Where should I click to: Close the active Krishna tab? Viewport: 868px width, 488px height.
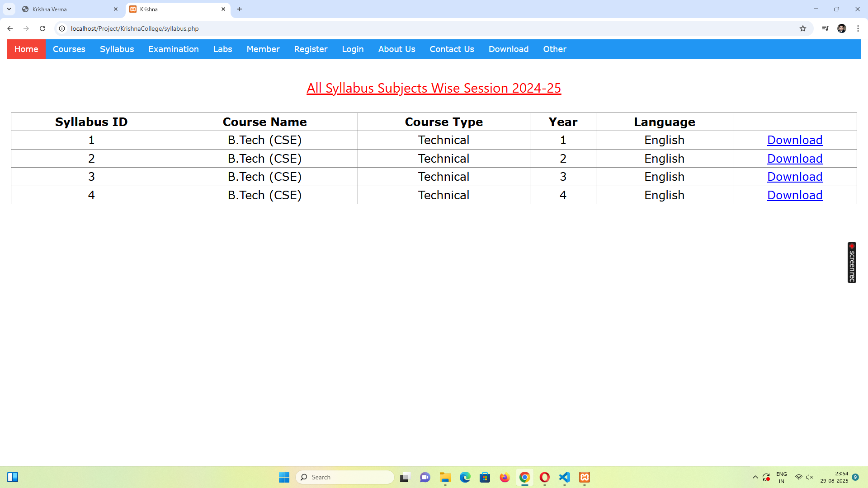(223, 9)
